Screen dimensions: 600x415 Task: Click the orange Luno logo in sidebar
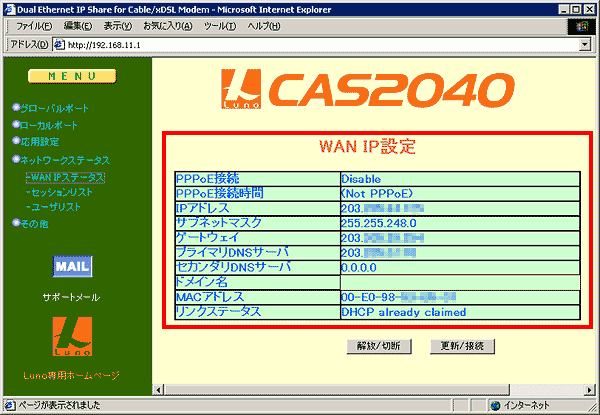72,337
